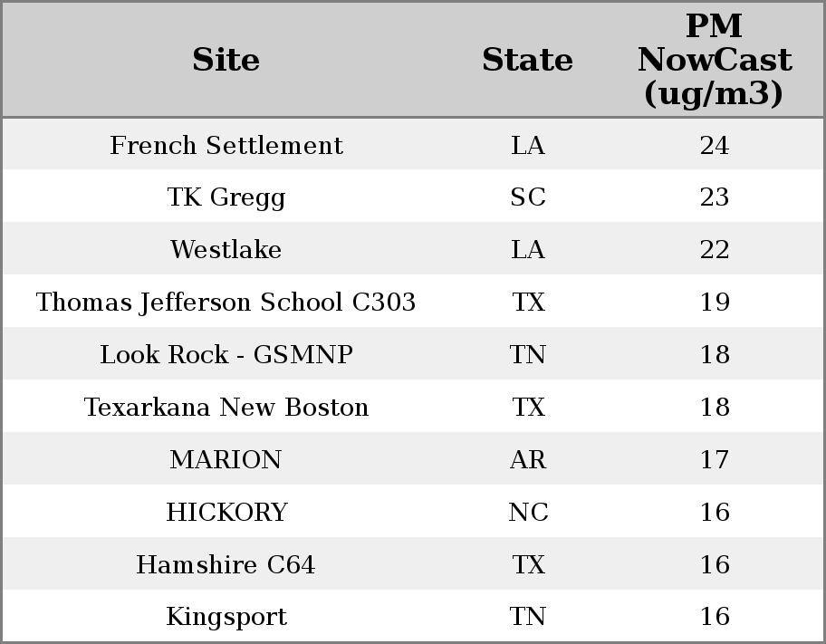Select the Texarkana New Boston cell

tap(226, 407)
